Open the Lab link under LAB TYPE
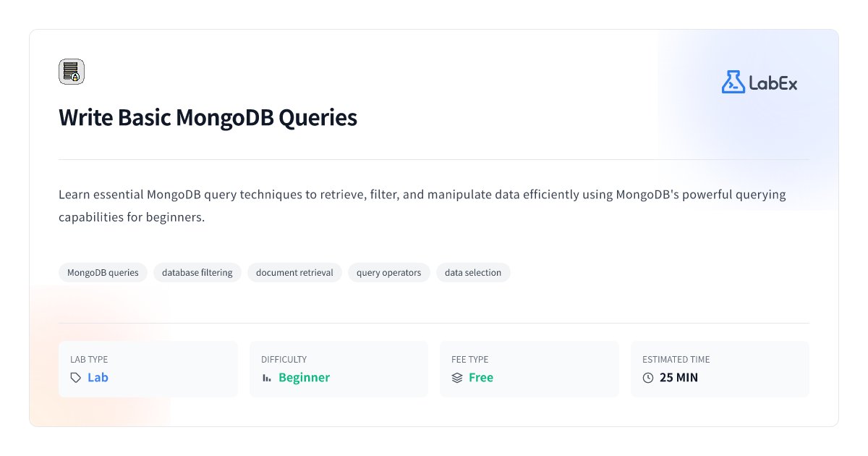 pos(98,377)
